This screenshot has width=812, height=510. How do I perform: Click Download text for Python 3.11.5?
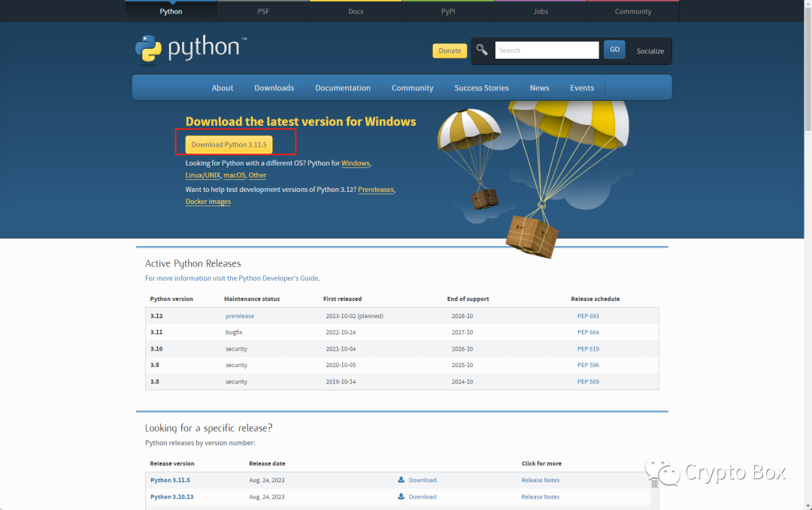pos(422,480)
